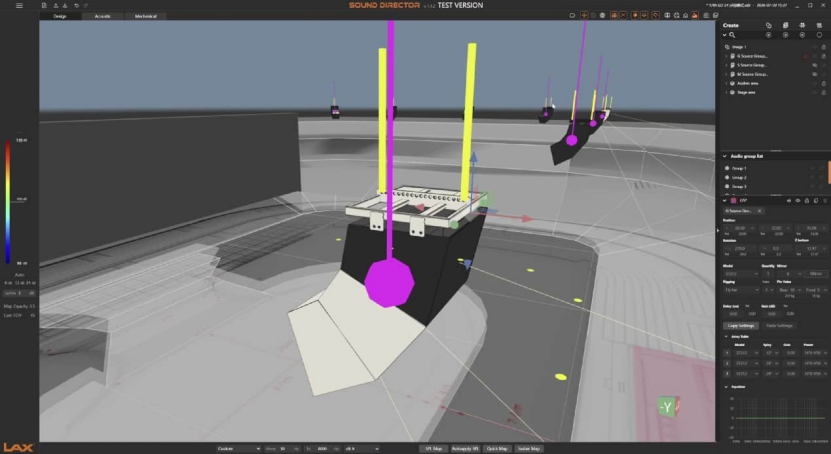Click lock icon on G Source Group row
This screenshot has height=454, width=831.
[824, 56]
